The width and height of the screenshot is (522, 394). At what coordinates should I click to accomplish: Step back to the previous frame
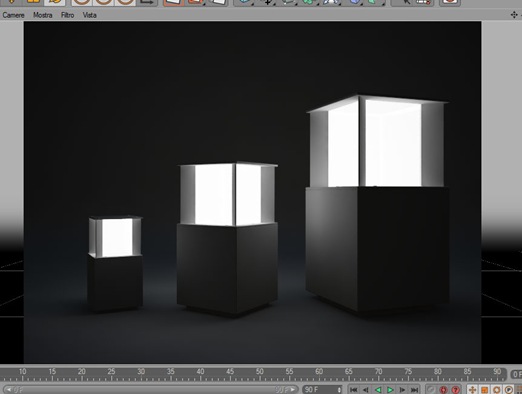click(366, 389)
